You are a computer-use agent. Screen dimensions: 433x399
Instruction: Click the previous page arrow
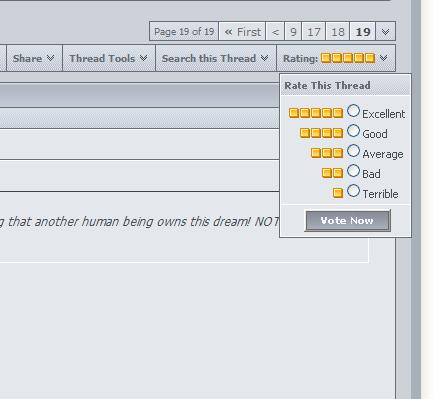(x=275, y=32)
